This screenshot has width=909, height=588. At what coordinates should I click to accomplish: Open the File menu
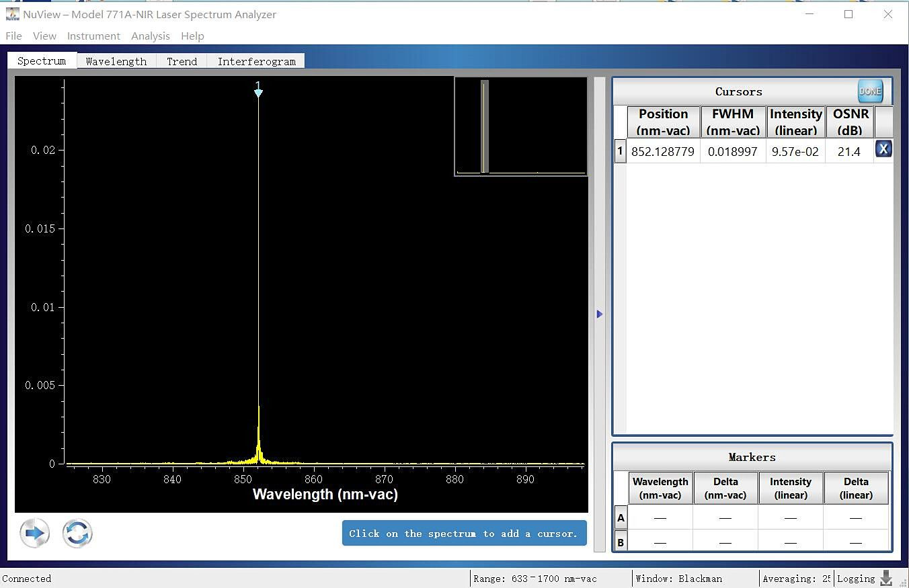pos(13,36)
